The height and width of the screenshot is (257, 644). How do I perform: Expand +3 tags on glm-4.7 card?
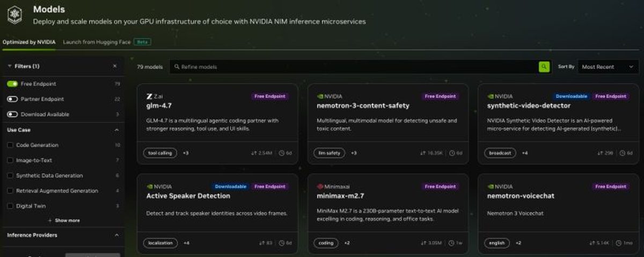point(186,153)
